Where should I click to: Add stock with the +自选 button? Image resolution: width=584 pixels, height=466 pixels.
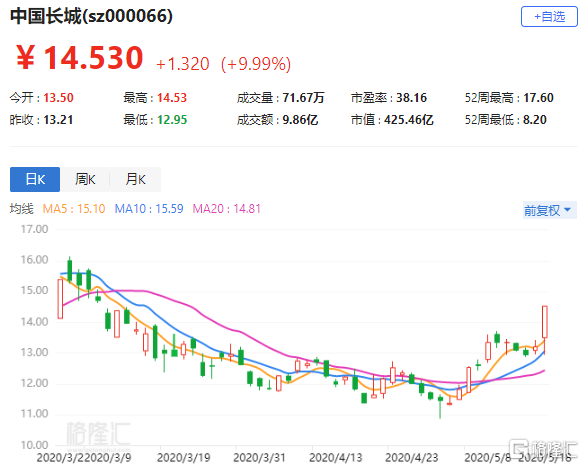click(x=549, y=17)
